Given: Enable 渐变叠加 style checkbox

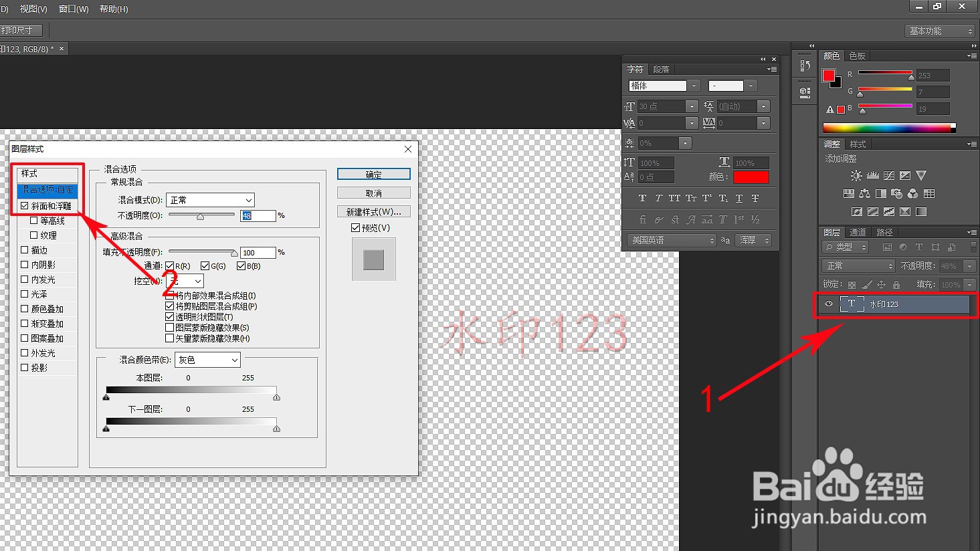Looking at the screenshot, I should click(25, 324).
